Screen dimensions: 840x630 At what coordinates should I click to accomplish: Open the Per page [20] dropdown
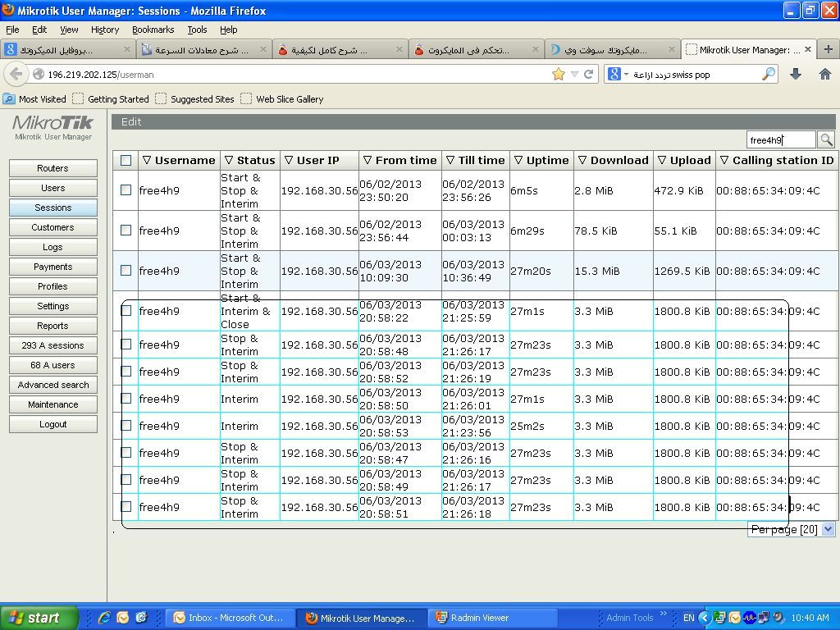click(x=792, y=529)
